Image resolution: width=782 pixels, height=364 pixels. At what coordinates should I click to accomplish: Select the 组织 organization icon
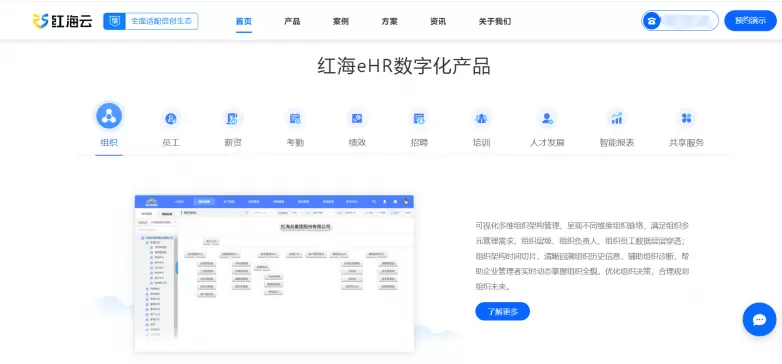(109, 116)
